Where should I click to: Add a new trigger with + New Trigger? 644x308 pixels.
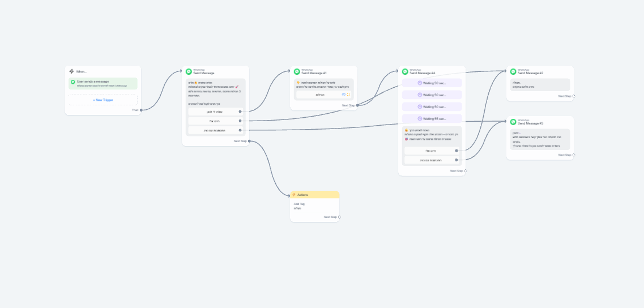tap(103, 100)
